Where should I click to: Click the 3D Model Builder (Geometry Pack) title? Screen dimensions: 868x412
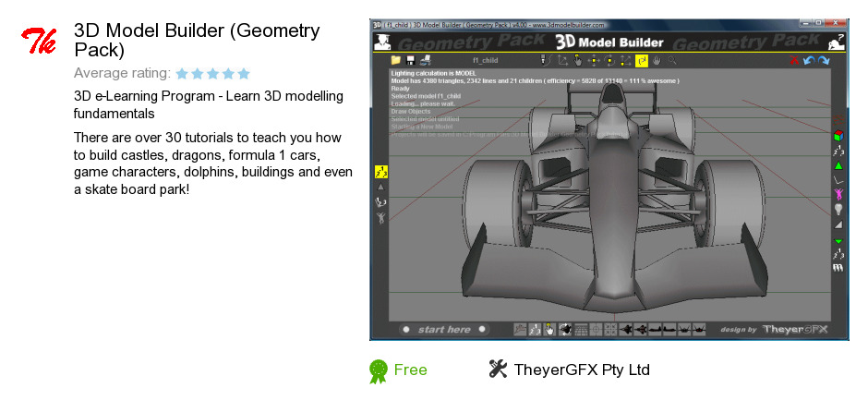pyautogui.click(x=197, y=40)
